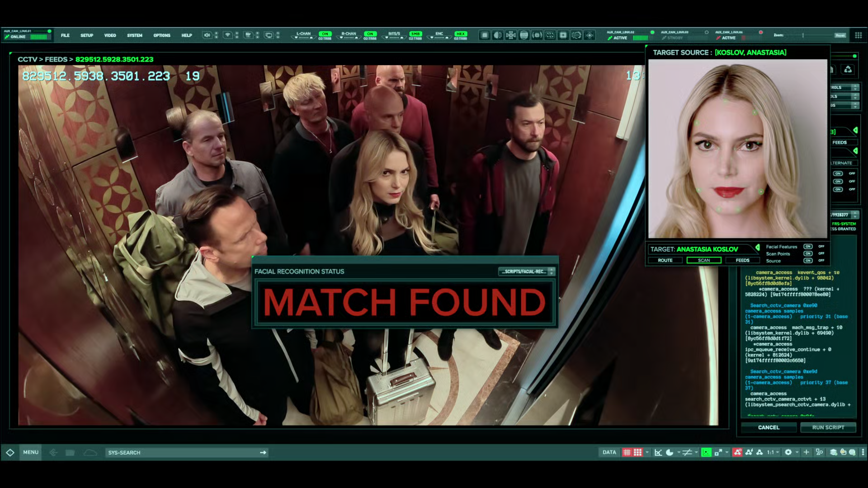The height and width of the screenshot is (488, 868).
Task: Click the plus add icon in bottom bar
Action: click(806, 452)
